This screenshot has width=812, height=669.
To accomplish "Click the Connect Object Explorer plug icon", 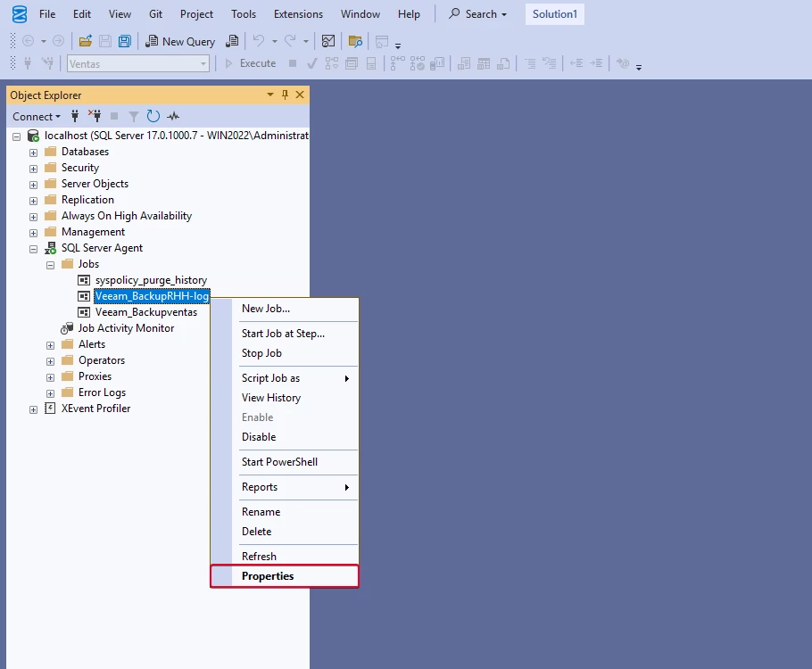I will click(x=75, y=116).
